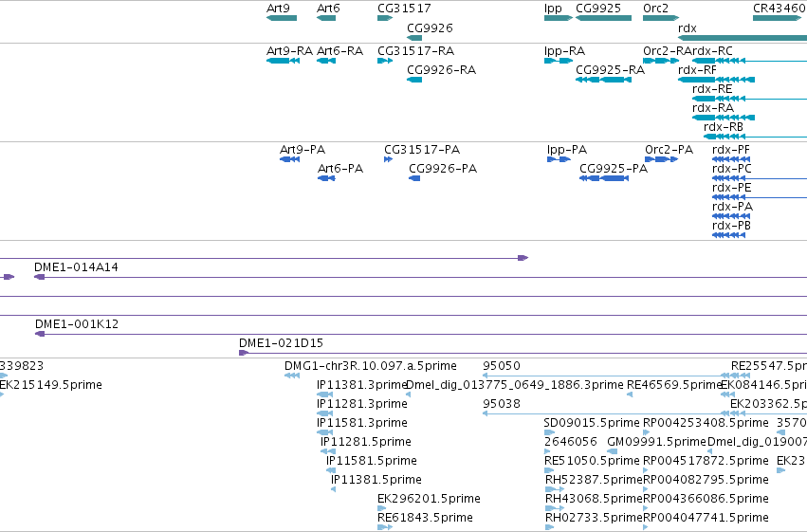Image resolution: width=807 pixels, height=532 pixels.
Task: Click the Art6-PA protein label
Action: (340, 169)
